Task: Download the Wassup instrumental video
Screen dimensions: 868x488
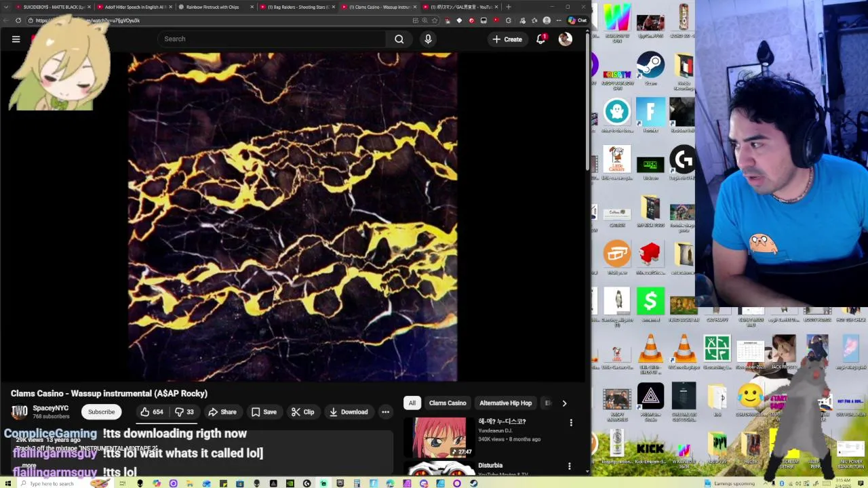Action: click(x=348, y=411)
